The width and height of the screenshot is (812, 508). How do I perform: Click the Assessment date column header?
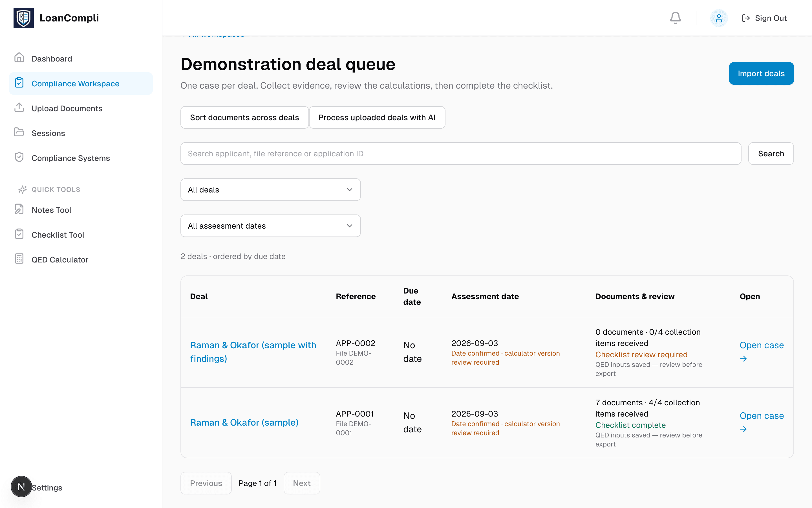coord(485,296)
